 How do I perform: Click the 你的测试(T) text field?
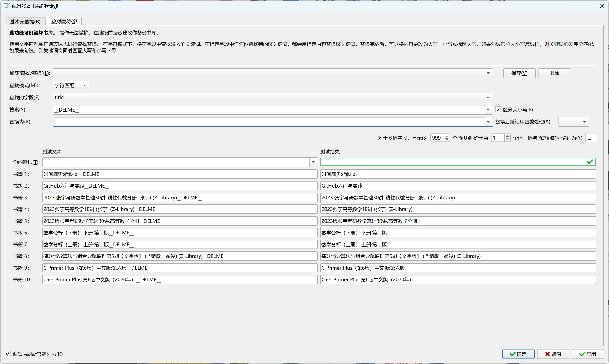pos(176,162)
